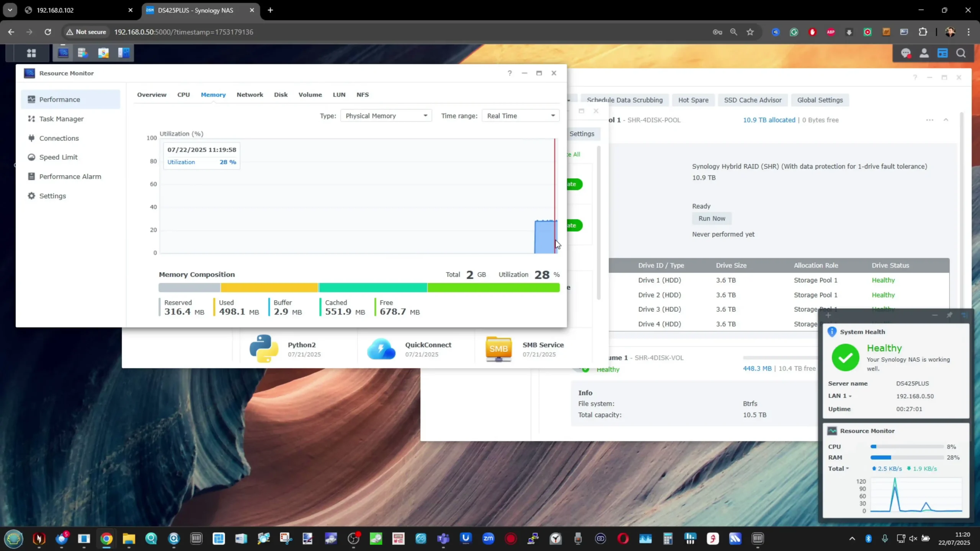Switch to the Overview tab
Image resolution: width=980 pixels, height=551 pixels.
(152, 95)
